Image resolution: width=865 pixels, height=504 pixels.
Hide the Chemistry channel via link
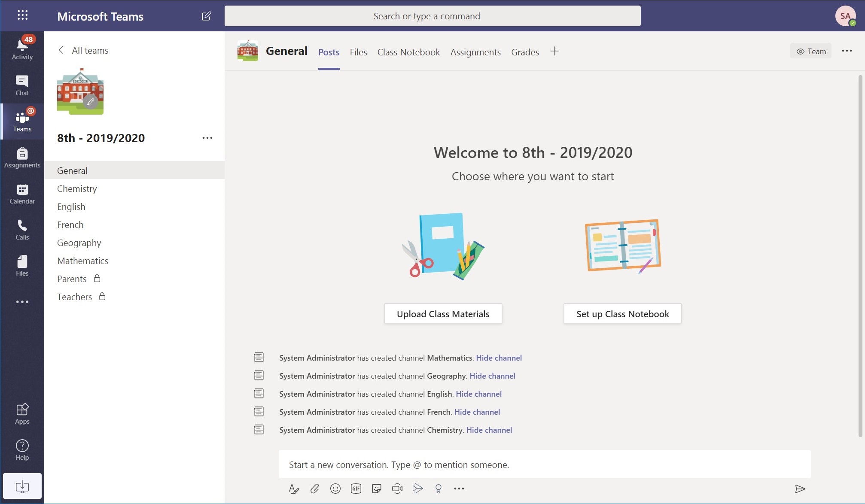tap(489, 430)
